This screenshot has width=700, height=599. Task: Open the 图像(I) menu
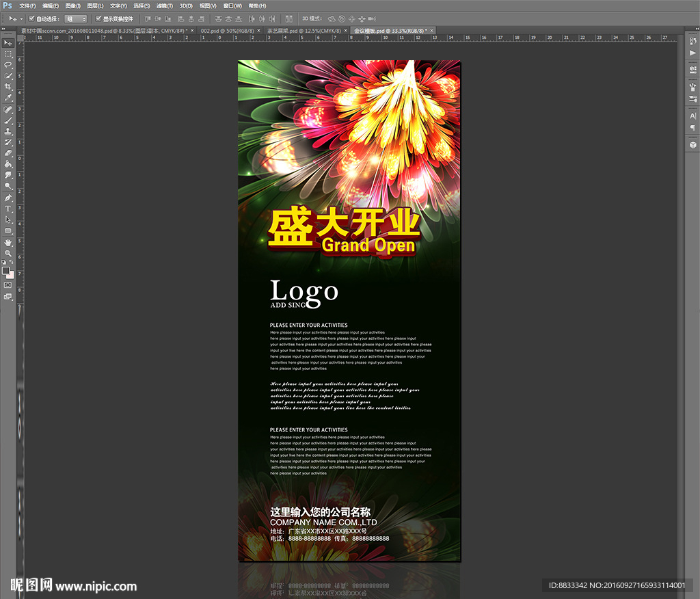[x=72, y=5]
